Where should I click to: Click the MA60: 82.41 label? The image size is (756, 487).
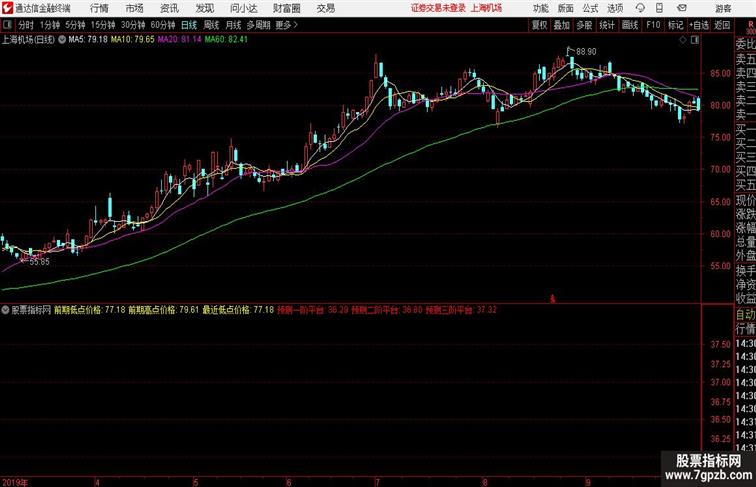(226, 40)
